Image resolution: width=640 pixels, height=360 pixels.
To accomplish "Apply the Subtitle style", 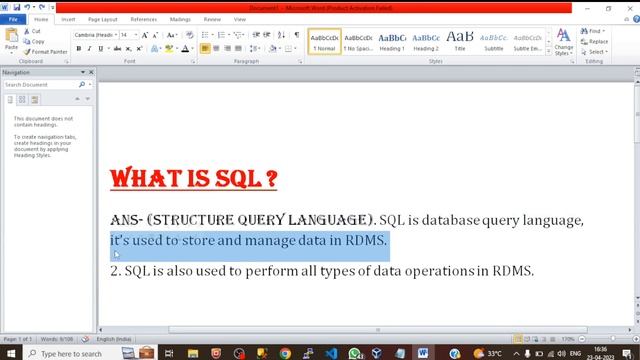I will [494, 42].
